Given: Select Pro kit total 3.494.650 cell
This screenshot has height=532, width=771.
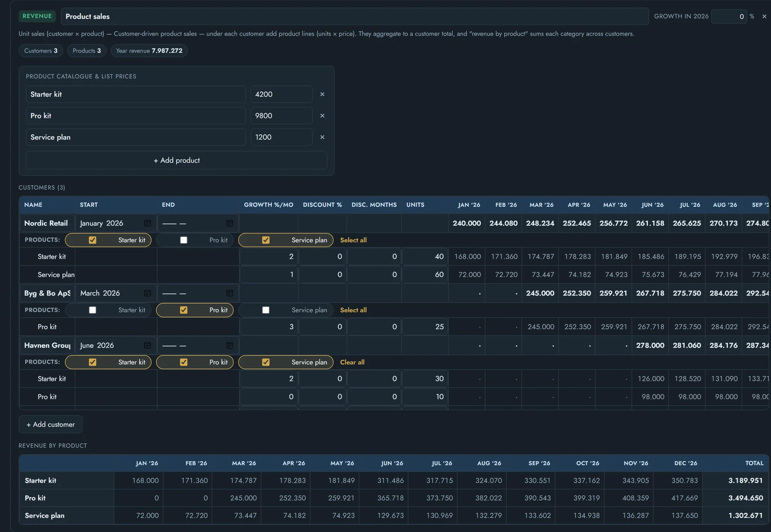Looking at the screenshot, I should click(735, 498).
